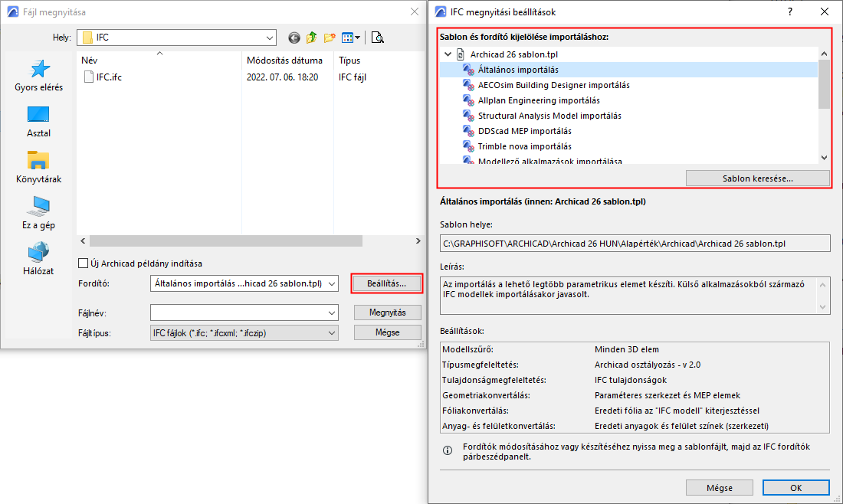Go up one folder level icon

311,38
